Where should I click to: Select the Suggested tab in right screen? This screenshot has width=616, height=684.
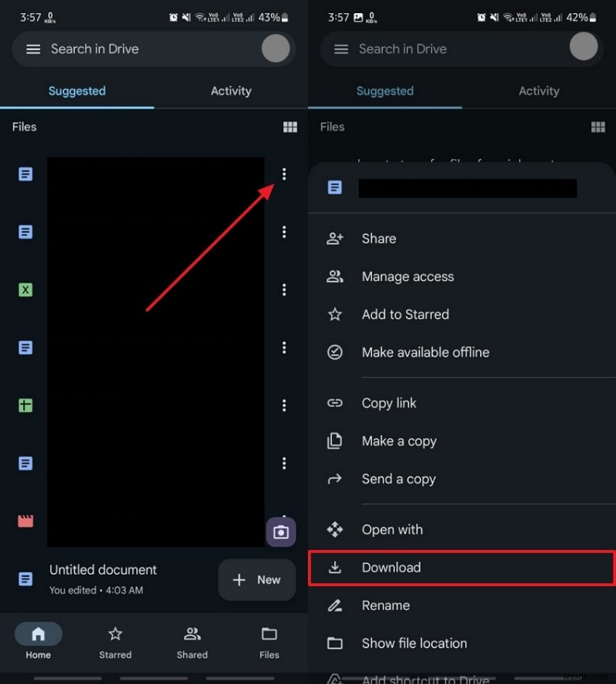(385, 91)
